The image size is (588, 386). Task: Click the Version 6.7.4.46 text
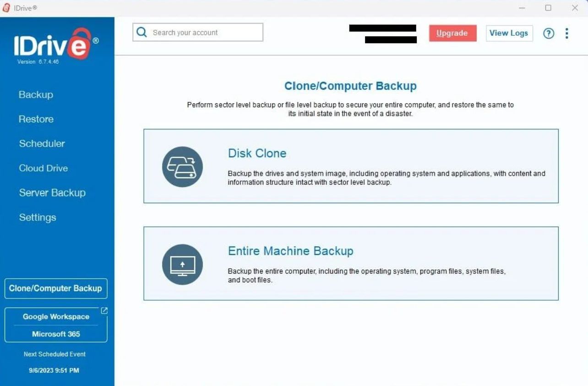[x=38, y=62]
